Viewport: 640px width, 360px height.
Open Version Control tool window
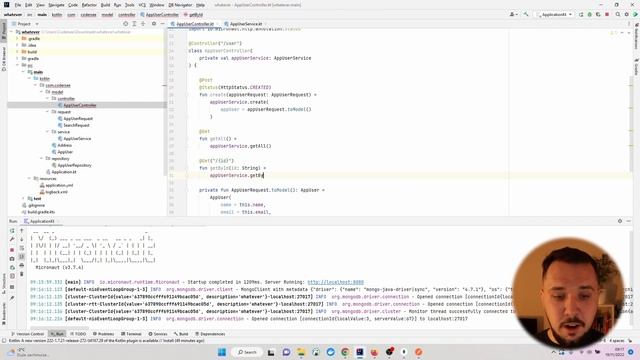(x=27, y=334)
